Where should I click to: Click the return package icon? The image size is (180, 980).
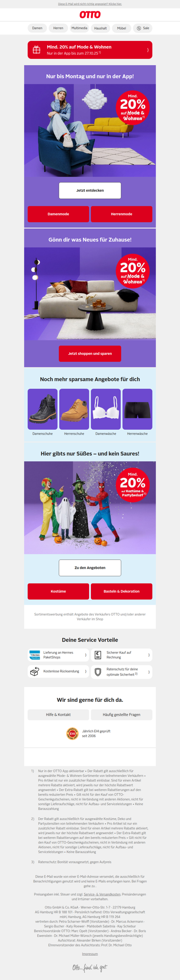tap(35, 672)
